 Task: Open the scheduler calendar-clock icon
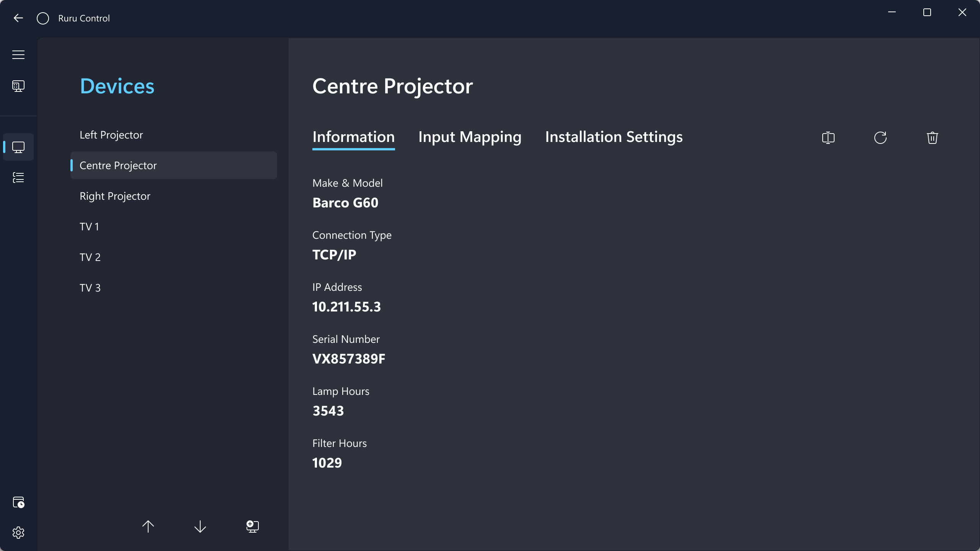click(x=18, y=502)
